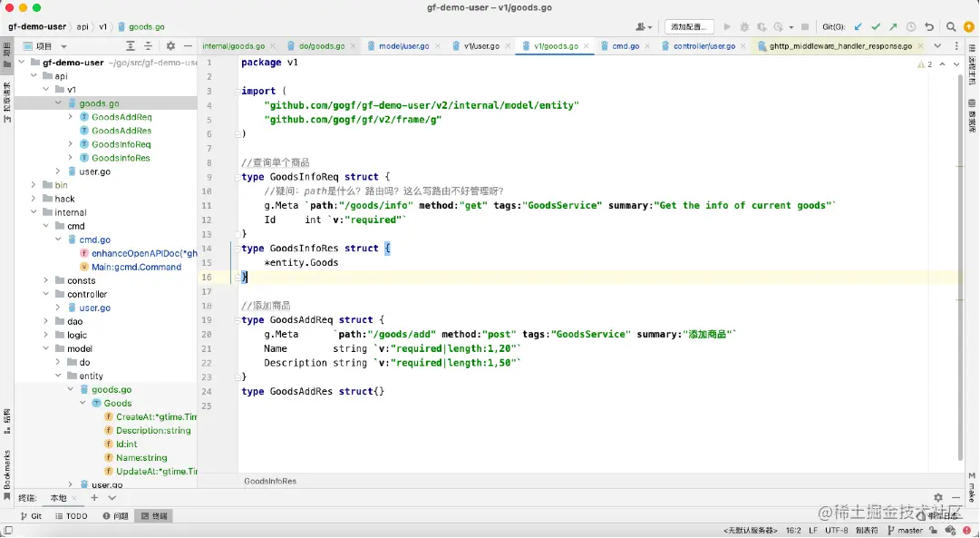Screen dimensions: 980x538
Task: Go to next highlighted error arrow
Action: click(x=956, y=64)
